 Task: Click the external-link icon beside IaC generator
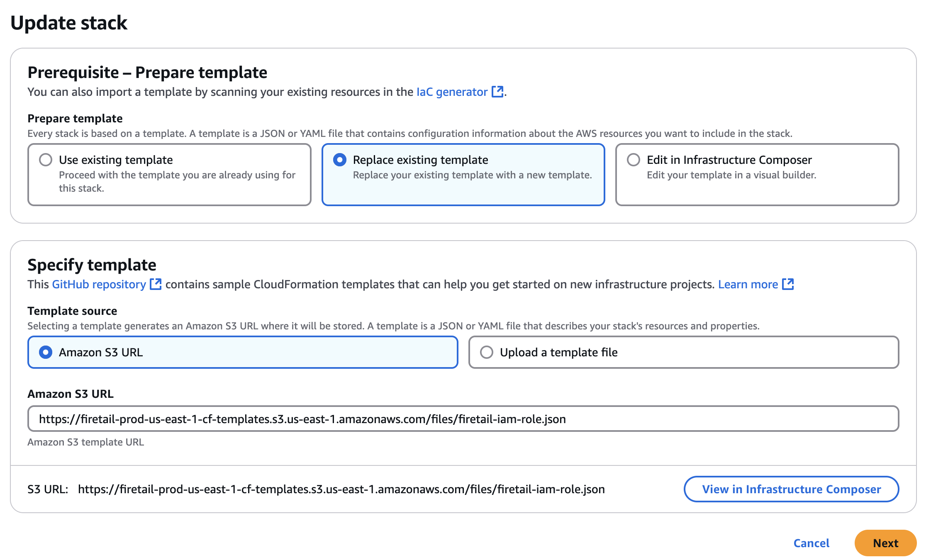[497, 92]
